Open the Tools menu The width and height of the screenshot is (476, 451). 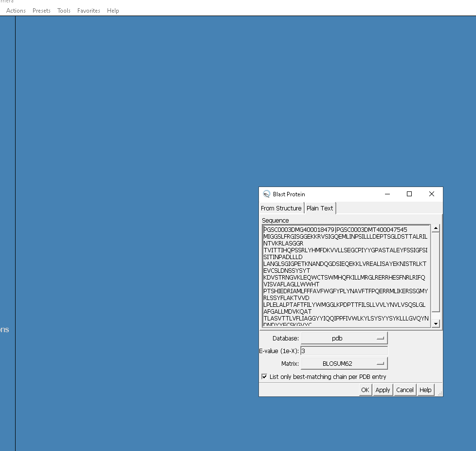[x=64, y=11]
